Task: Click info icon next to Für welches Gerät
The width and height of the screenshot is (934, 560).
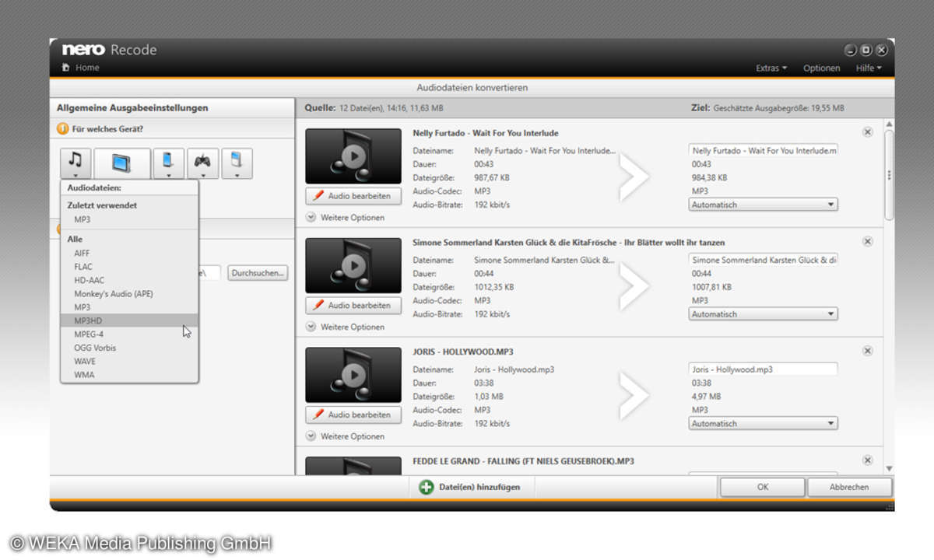Action: pyautogui.click(x=62, y=129)
